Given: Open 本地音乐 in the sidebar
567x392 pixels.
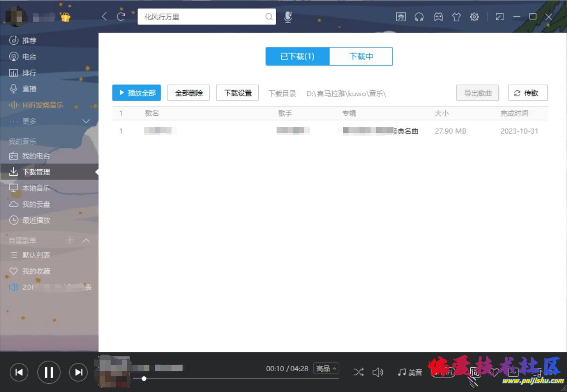Looking at the screenshot, I should point(37,188).
